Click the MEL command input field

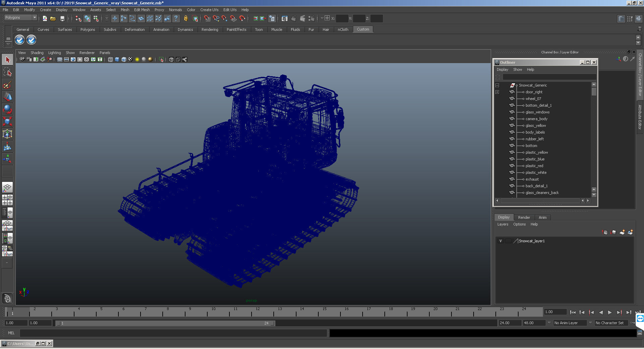click(x=173, y=333)
